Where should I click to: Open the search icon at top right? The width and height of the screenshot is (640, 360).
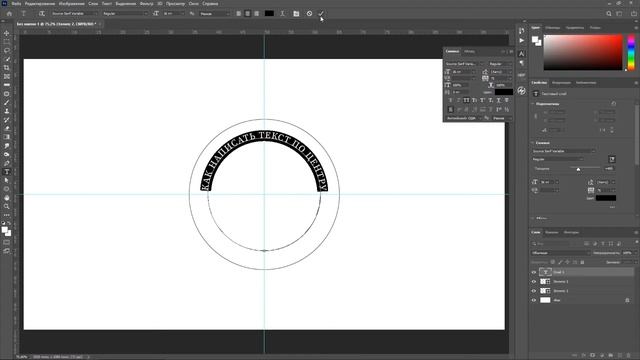pyautogui.click(x=609, y=13)
